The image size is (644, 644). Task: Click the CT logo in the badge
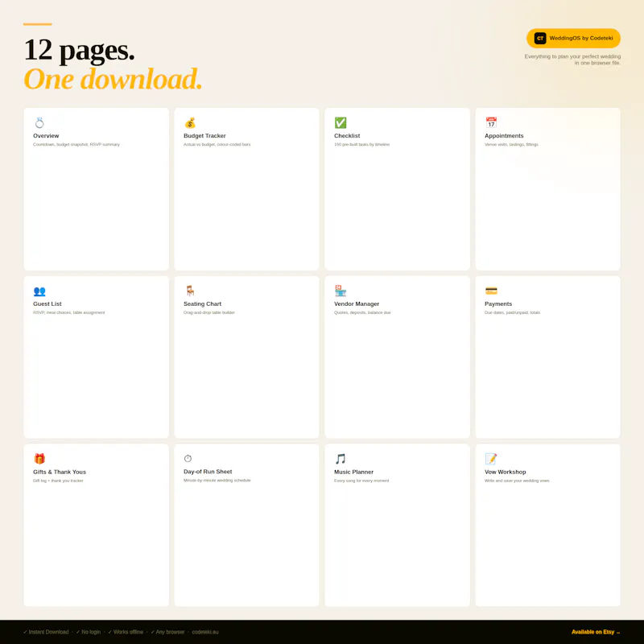[540, 38]
